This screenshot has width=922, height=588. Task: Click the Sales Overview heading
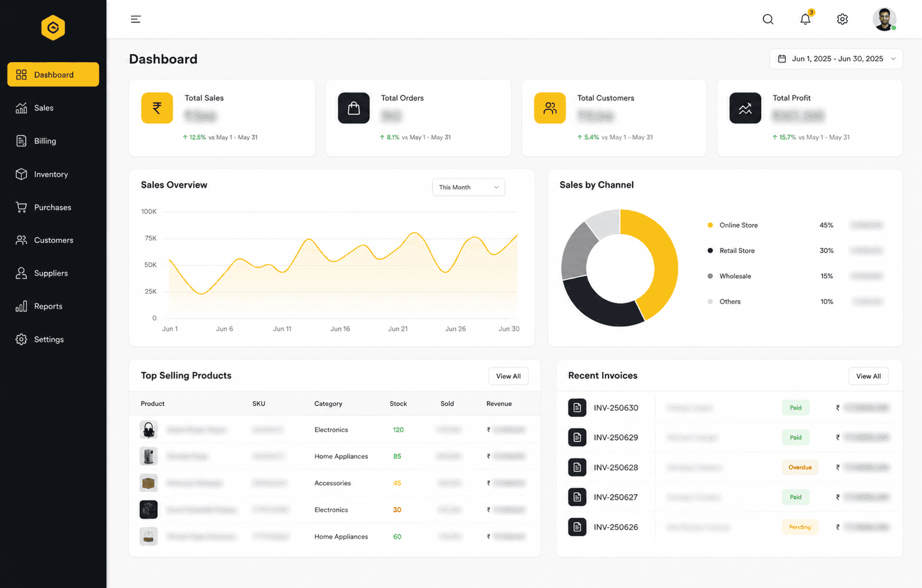(174, 185)
